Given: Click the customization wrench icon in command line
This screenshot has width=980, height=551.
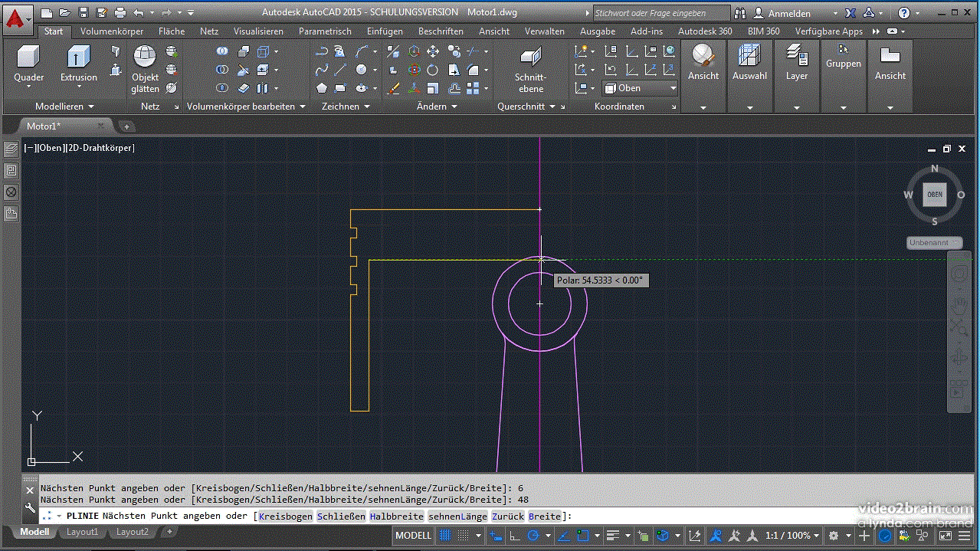Looking at the screenshot, I should 31,507.
